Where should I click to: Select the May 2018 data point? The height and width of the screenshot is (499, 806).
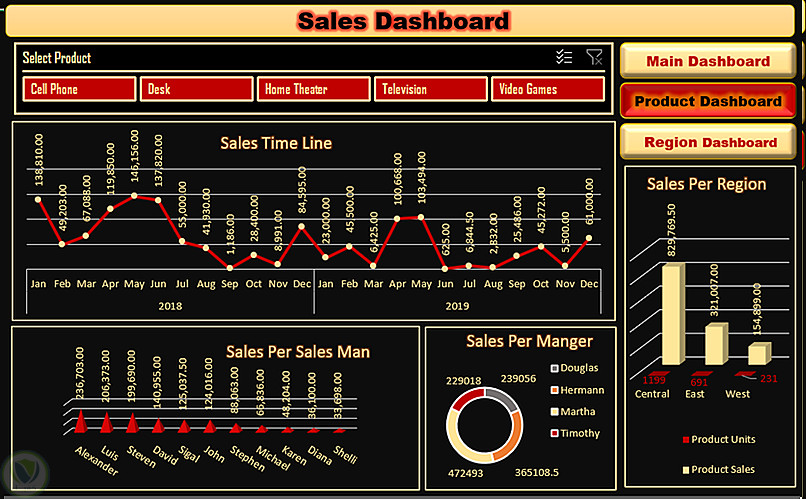point(134,196)
